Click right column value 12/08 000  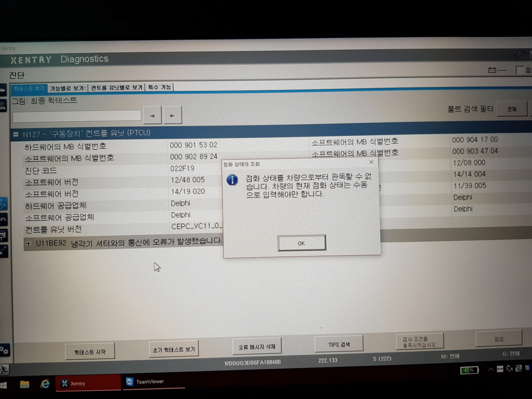click(469, 163)
